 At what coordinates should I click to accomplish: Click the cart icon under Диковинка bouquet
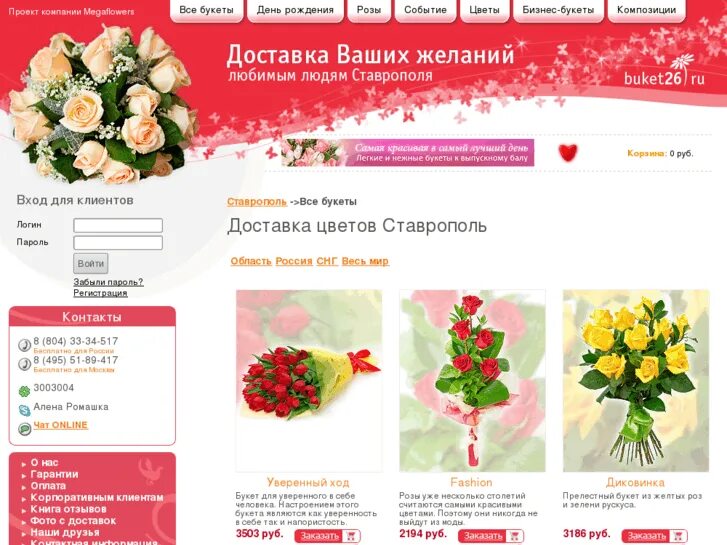677,536
